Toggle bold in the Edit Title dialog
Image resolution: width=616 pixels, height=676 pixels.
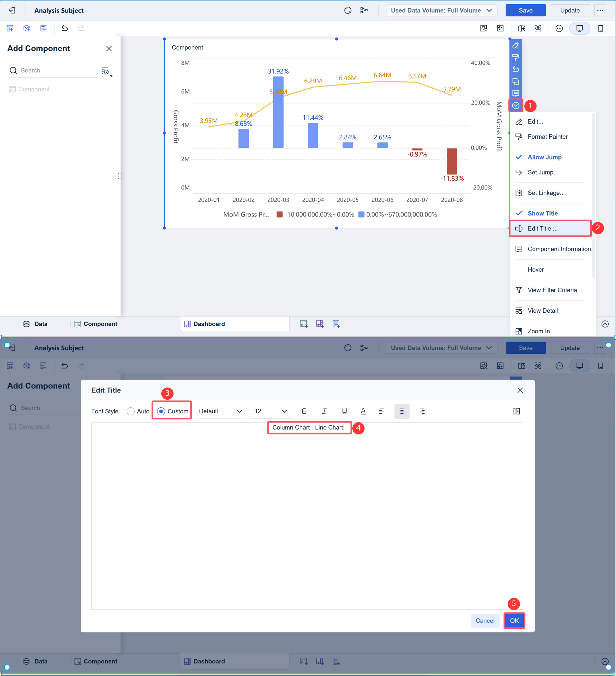pos(304,411)
